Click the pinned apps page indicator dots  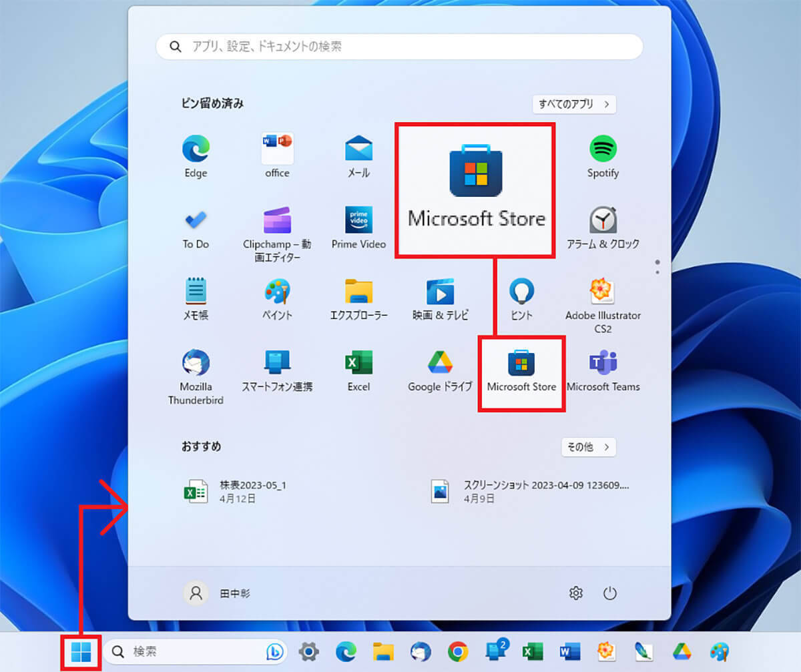[x=657, y=267]
